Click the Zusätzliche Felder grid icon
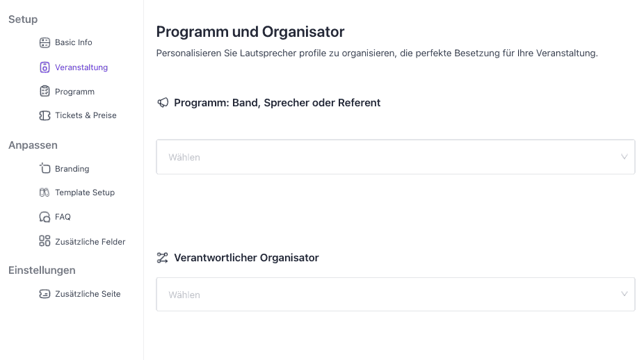Viewport: 644px width, 360px height. pyautogui.click(x=45, y=242)
